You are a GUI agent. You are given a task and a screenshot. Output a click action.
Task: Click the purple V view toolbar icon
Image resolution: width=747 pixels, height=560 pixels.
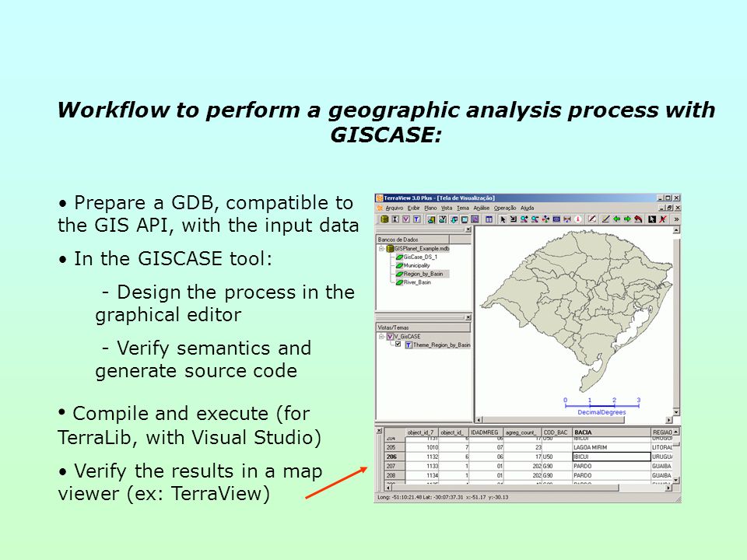[x=406, y=219]
